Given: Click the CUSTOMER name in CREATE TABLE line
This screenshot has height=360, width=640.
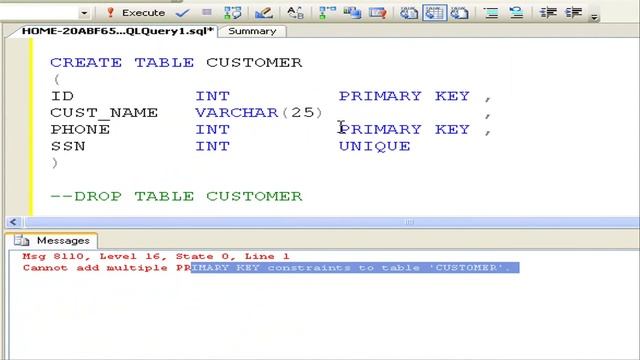Looking at the screenshot, I should 254,62.
